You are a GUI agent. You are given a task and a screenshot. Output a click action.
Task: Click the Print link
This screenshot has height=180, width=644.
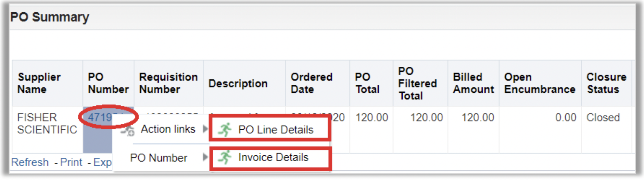pyautogui.click(x=71, y=162)
